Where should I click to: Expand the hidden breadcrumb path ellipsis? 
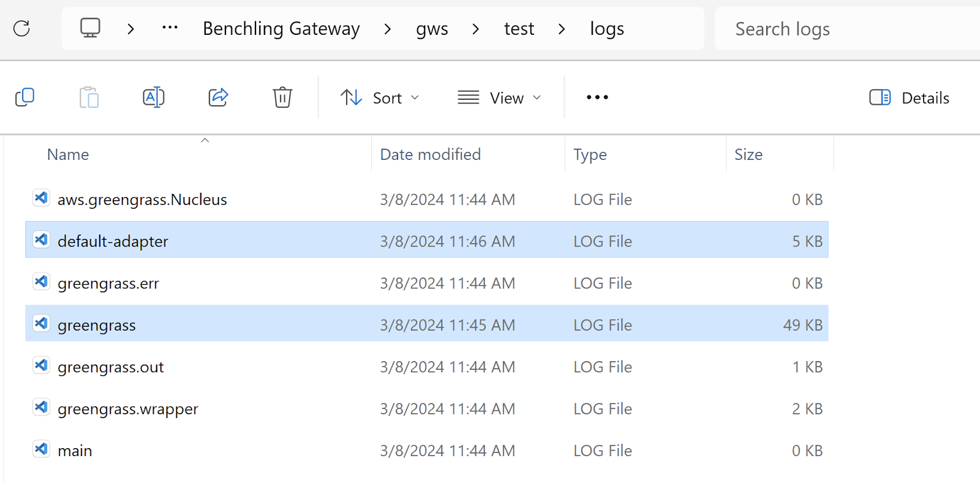[x=170, y=28]
